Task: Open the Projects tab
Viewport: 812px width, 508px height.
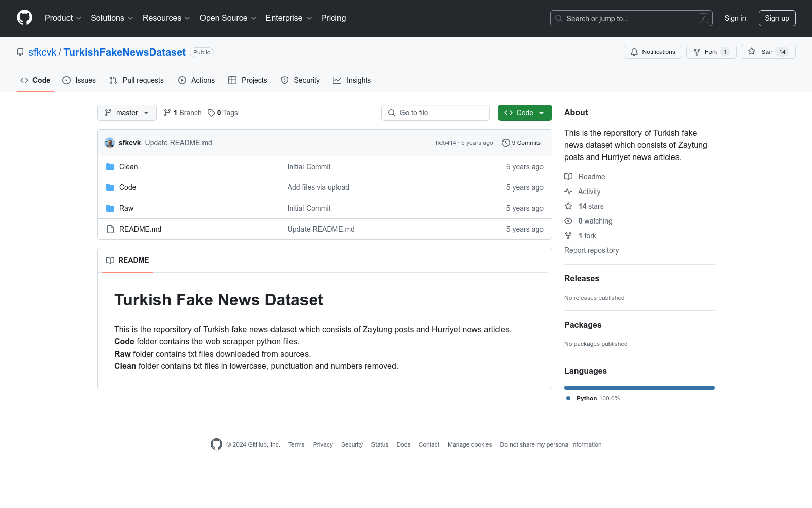Action: (248, 80)
